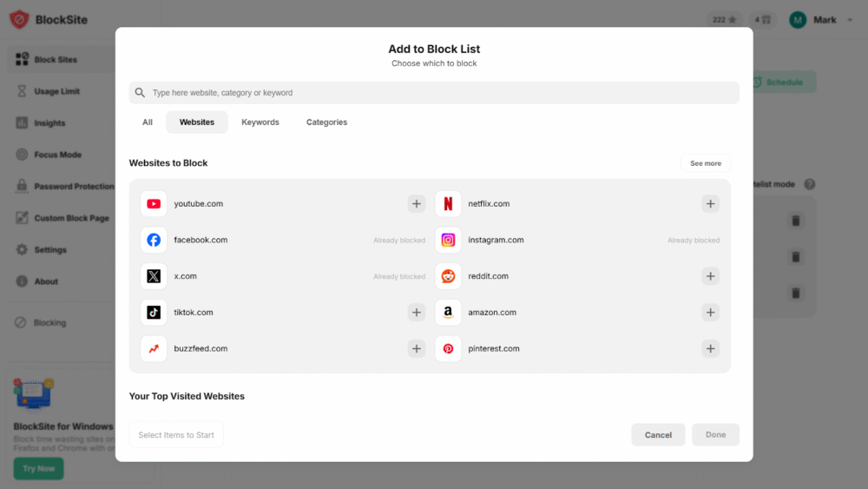This screenshot has height=489, width=868.
Task: Add netflix.com using its plus icon
Action: (710, 204)
